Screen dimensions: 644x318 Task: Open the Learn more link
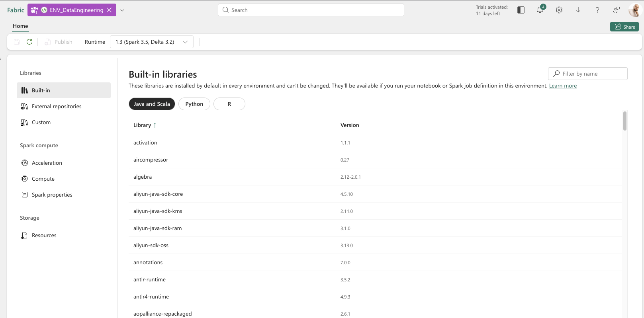click(x=563, y=86)
